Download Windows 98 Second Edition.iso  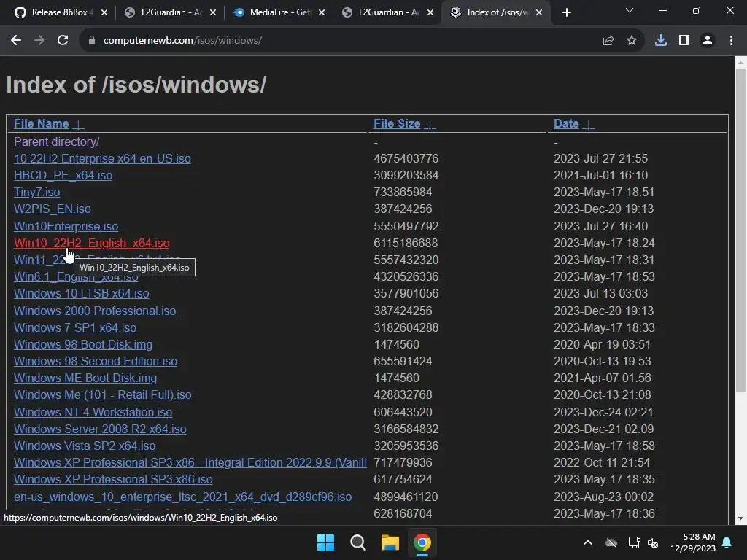click(x=96, y=362)
